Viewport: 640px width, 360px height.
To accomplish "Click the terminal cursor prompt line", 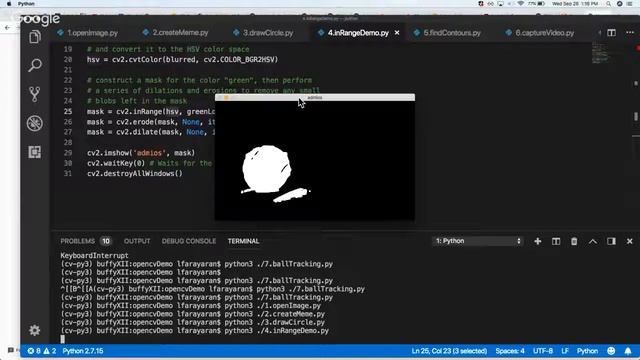I will click(62, 339).
